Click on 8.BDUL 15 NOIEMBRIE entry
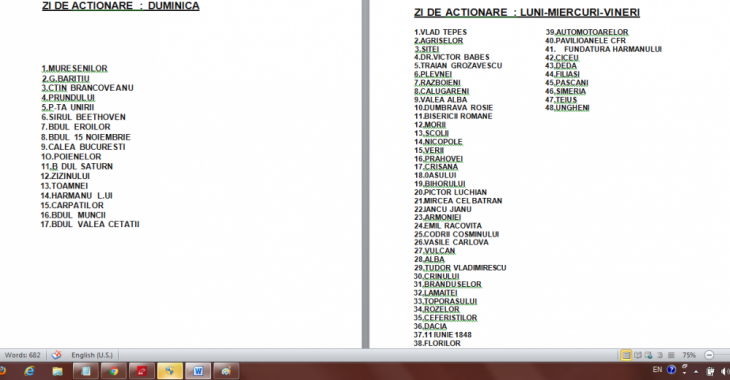This screenshot has width=730, height=380. (x=86, y=137)
